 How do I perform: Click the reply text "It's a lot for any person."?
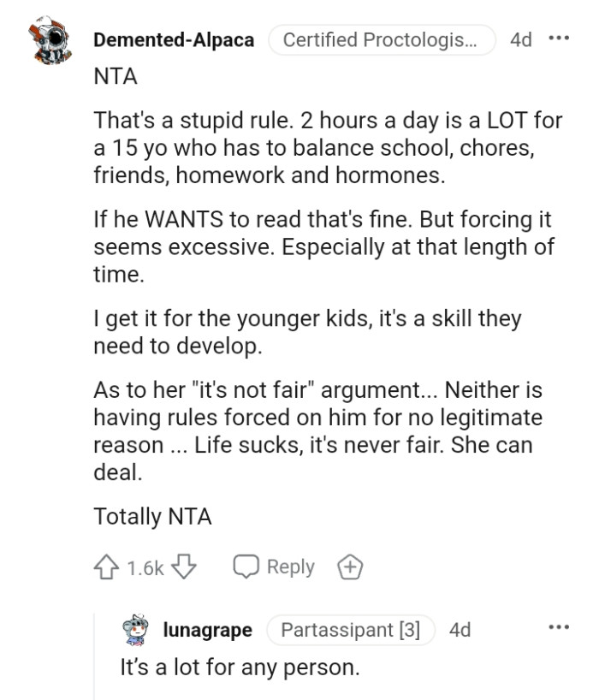tap(240, 666)
